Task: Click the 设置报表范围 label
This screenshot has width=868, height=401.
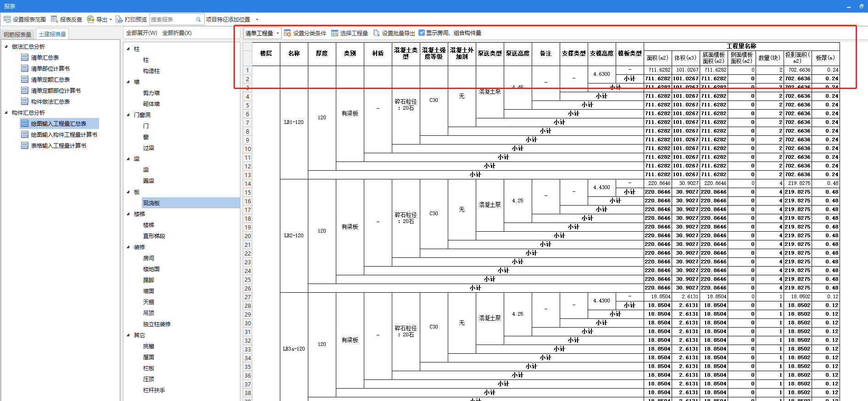Action: tap(29, 19)
